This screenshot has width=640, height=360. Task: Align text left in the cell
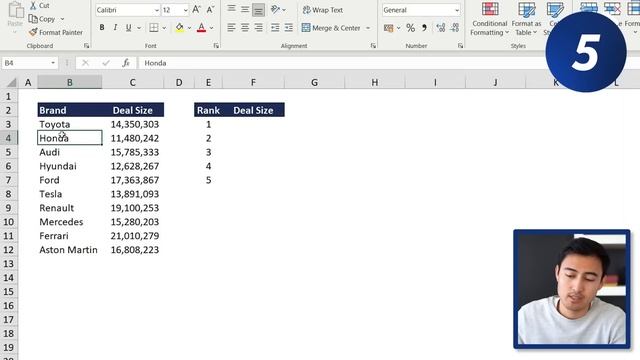coord(231,28)
